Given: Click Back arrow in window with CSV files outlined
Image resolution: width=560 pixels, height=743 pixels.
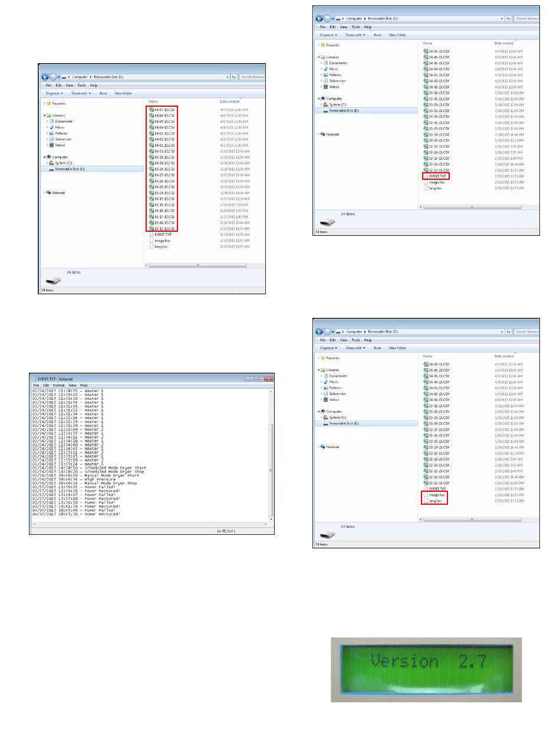Looking at the screenshot, I should coord(45,77).
